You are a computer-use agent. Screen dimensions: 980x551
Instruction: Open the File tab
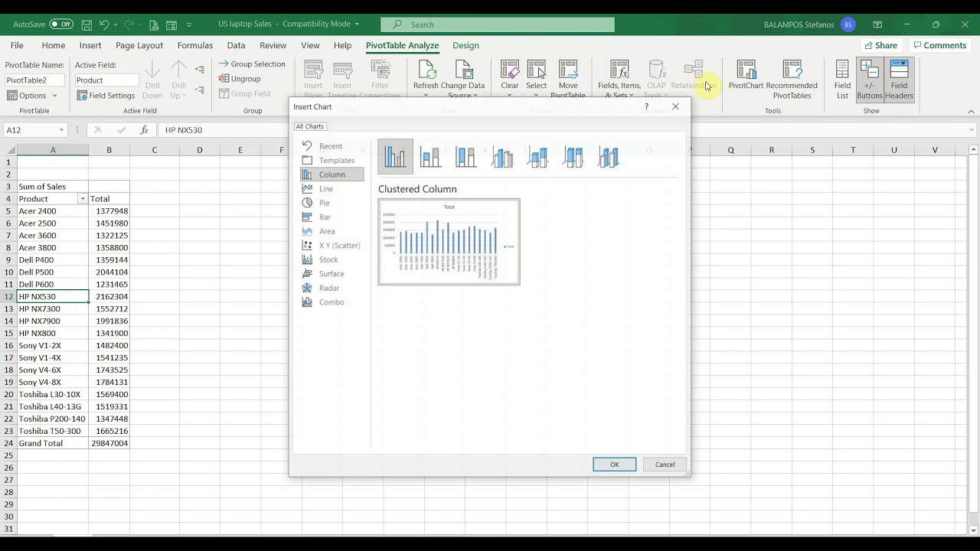(x=17, y=45)
